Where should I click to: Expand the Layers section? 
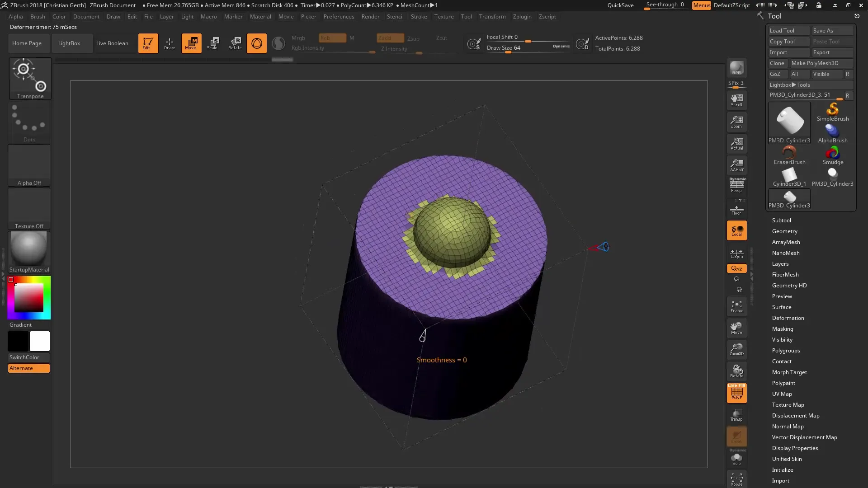[x=780, y=264]
